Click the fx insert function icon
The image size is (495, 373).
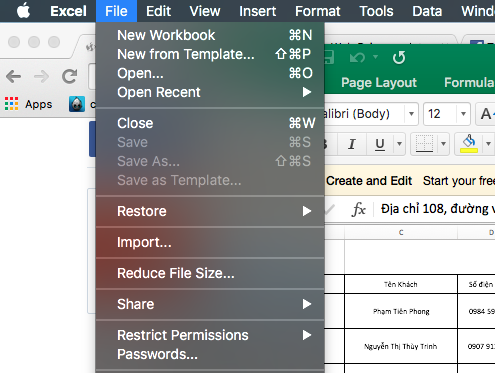click(x=359, y=209)
